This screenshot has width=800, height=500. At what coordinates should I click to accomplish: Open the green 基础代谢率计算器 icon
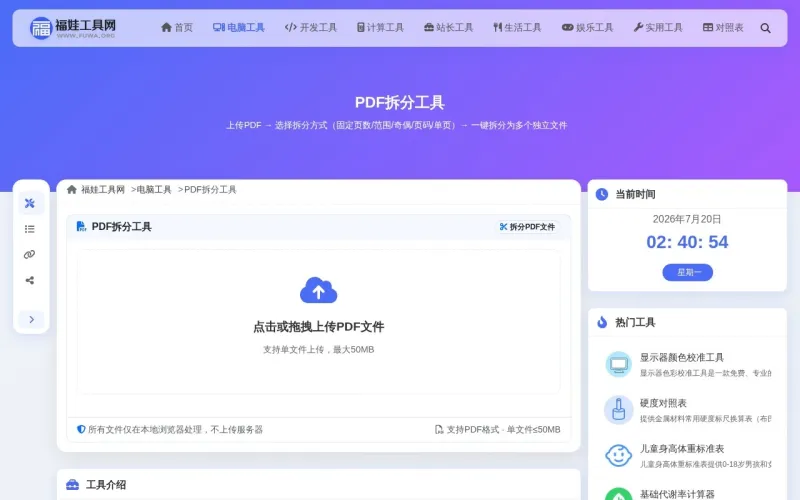click(x=618, y=494)
